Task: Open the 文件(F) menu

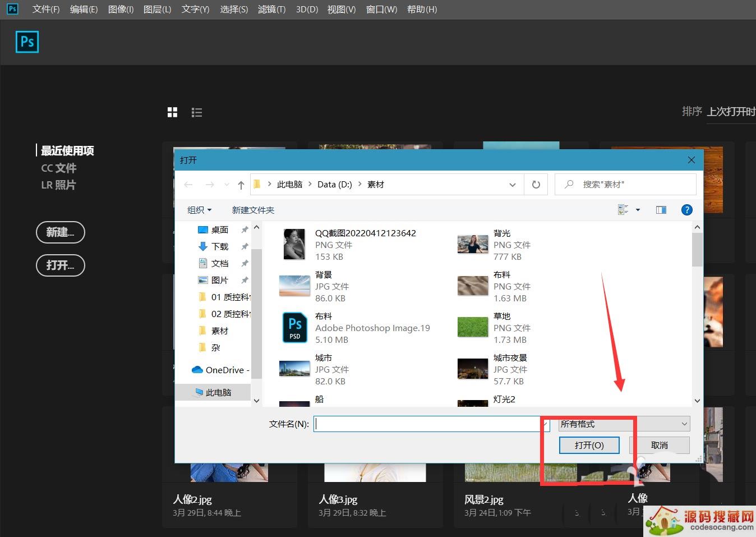Action: [46, 10]
